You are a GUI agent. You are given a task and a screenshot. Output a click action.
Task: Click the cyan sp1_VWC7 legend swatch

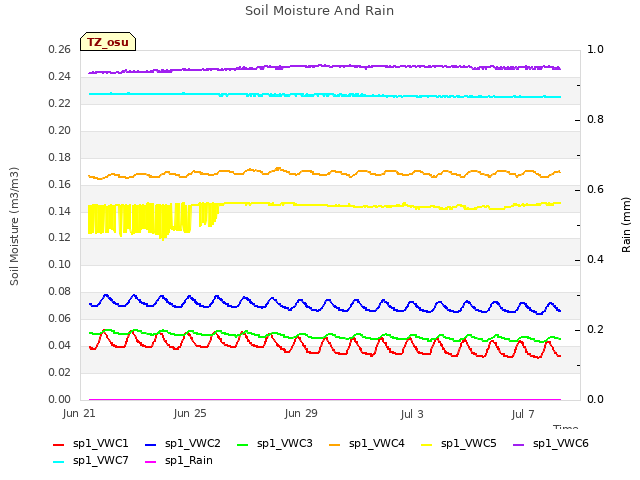pyautogui.click(x=59, y=462)
